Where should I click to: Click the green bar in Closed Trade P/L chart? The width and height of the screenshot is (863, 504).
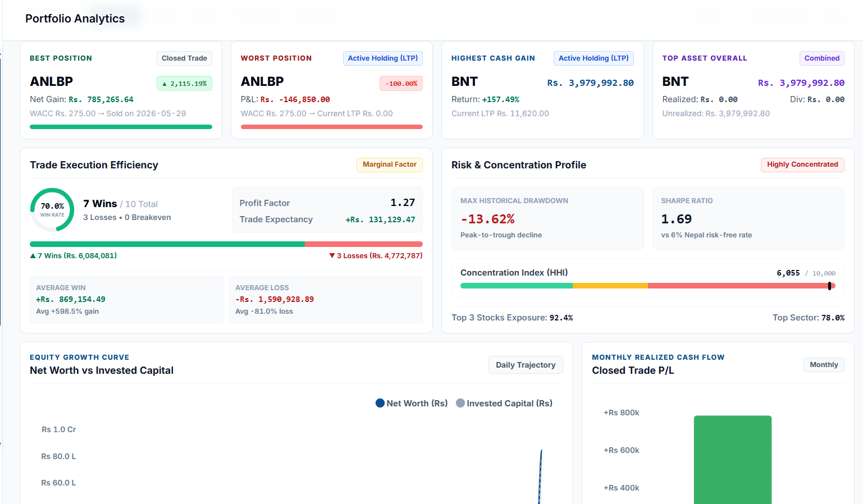733,460
